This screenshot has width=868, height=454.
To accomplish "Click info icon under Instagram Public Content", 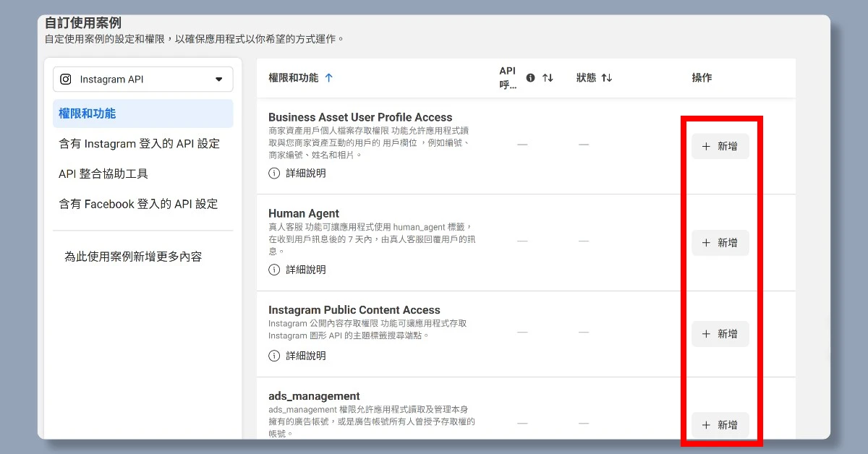I will pos(274,356).
